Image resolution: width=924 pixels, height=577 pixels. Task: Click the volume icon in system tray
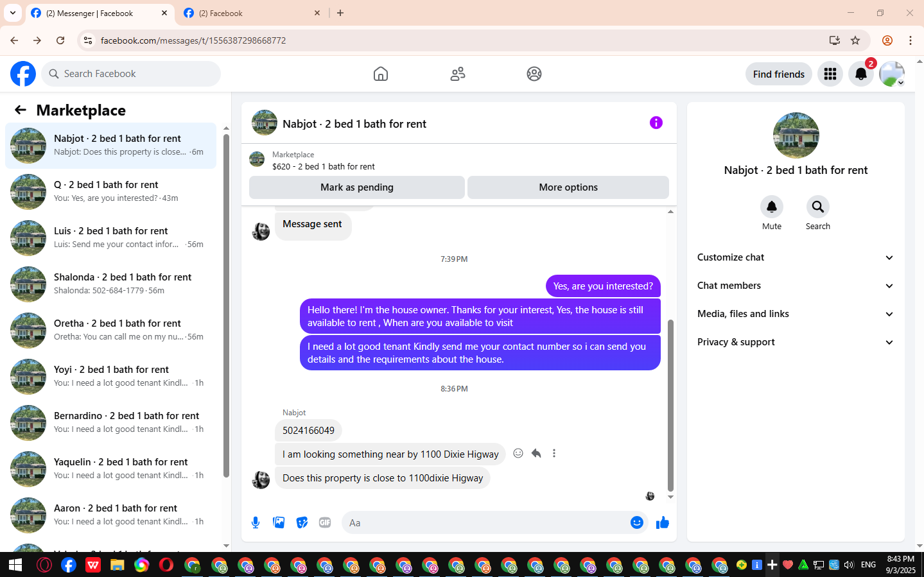(849, 565)
